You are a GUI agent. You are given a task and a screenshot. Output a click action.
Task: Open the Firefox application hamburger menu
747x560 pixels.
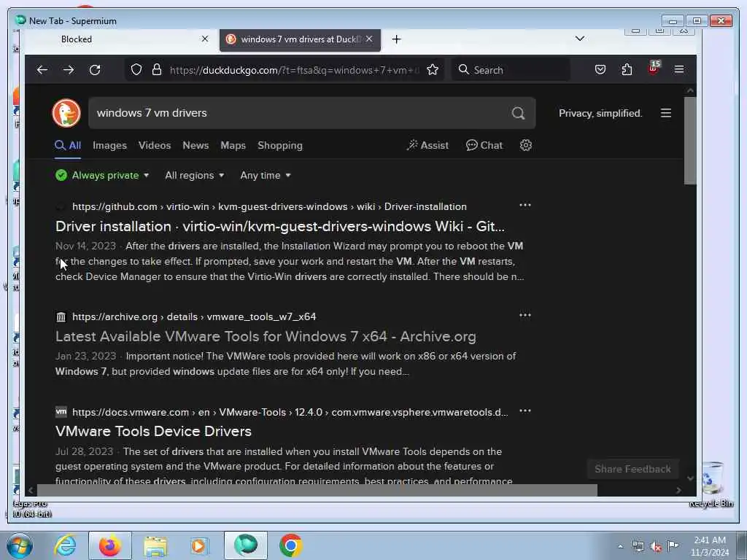click(679, 70)
